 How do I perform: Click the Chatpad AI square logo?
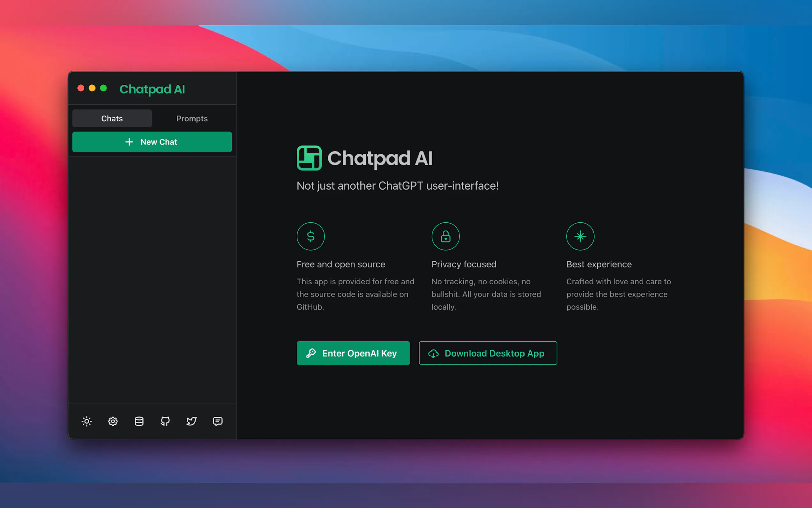pyautogui.click(x=309, y=158)
